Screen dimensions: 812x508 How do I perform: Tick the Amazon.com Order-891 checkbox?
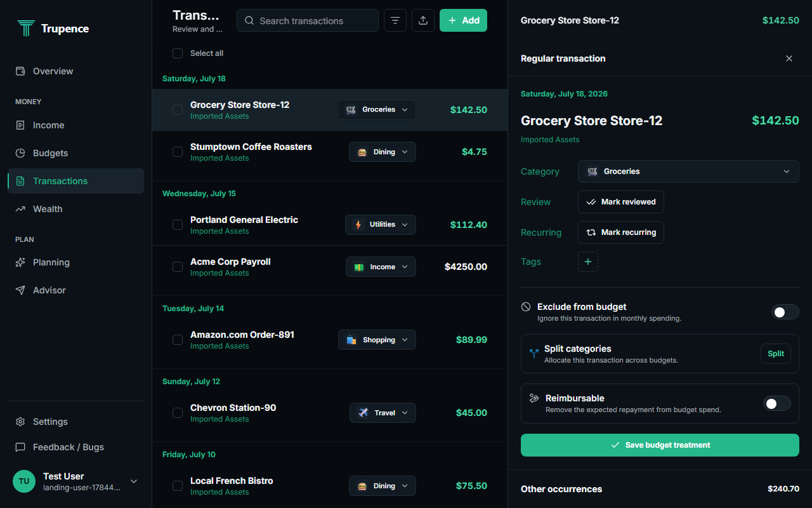pyautogui.click(x=178, y=340)
